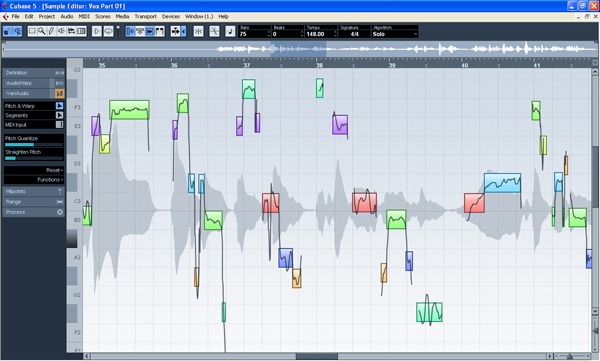Toggle the second highlighted speaker toolbar button

tap(17, 31)
